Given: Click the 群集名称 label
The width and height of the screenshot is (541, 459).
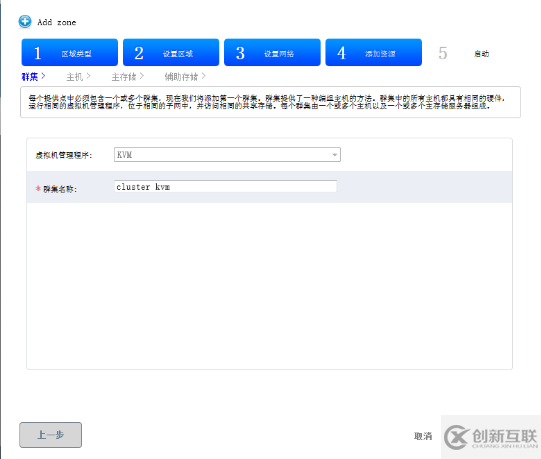Looking at the screenshot, I should click(60, 189).
